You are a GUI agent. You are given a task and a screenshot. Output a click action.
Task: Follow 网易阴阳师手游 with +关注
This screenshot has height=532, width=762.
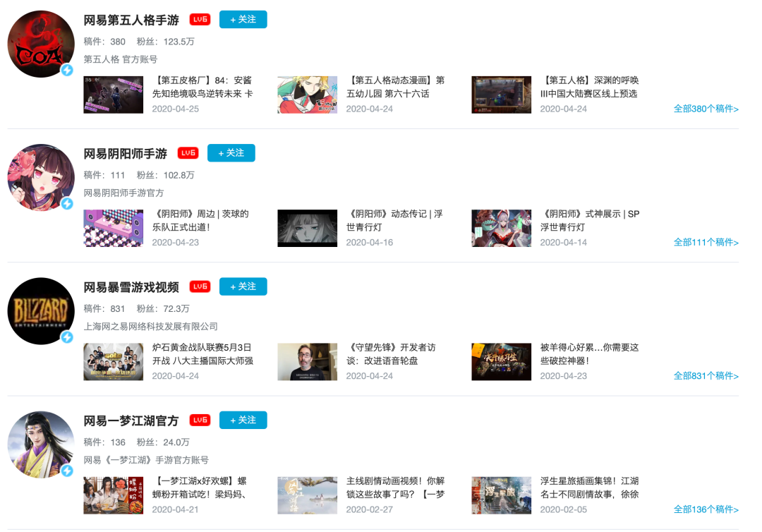(231, 153)
